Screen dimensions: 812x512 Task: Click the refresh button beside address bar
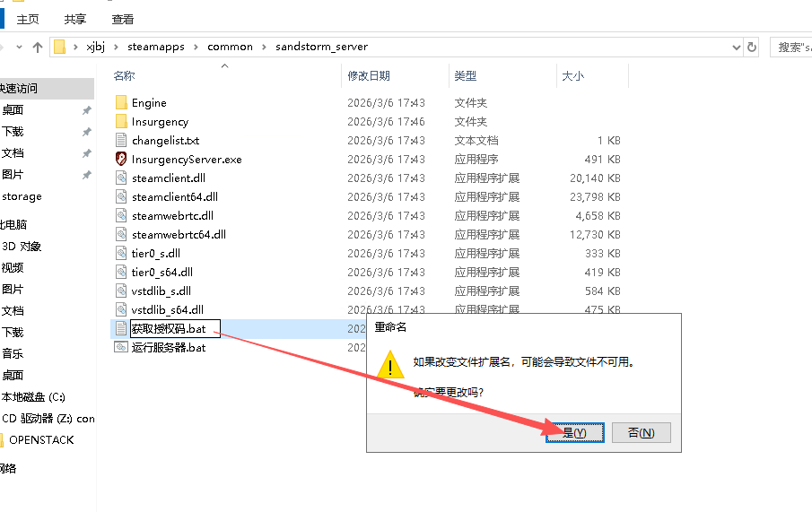[752, 47]
